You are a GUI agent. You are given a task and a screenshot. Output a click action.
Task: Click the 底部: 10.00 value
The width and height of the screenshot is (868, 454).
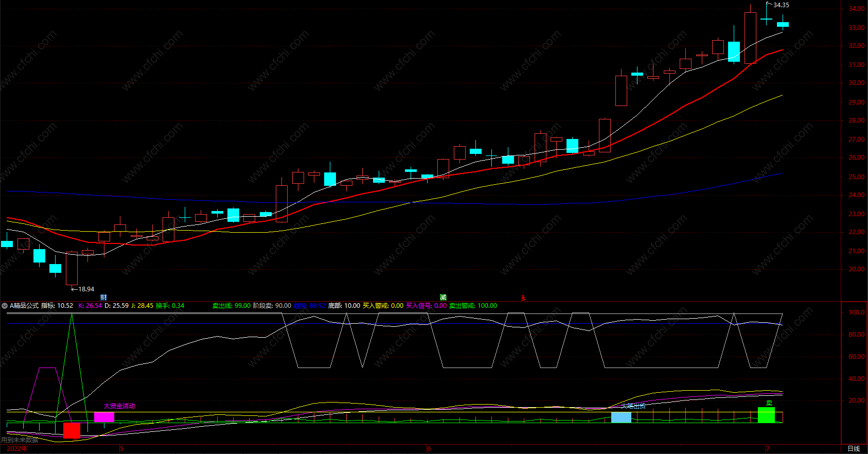pos(344,306)
